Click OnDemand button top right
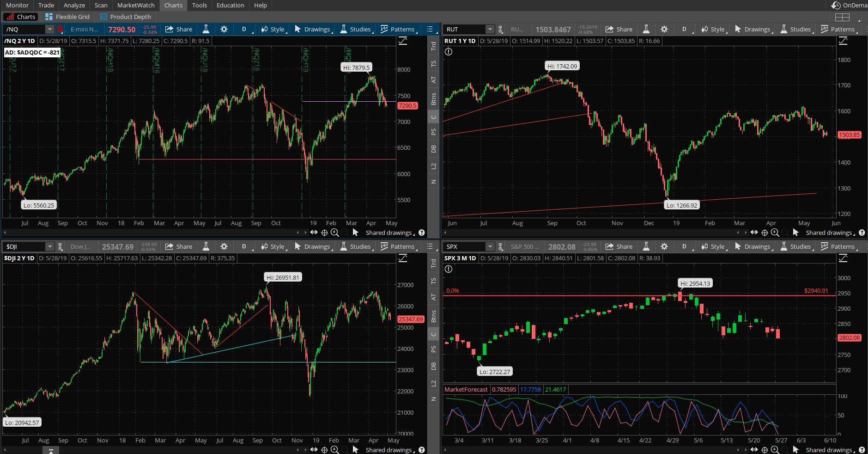Image resolution: width=868 pixels, height=454 pixels. pos(849,5)
